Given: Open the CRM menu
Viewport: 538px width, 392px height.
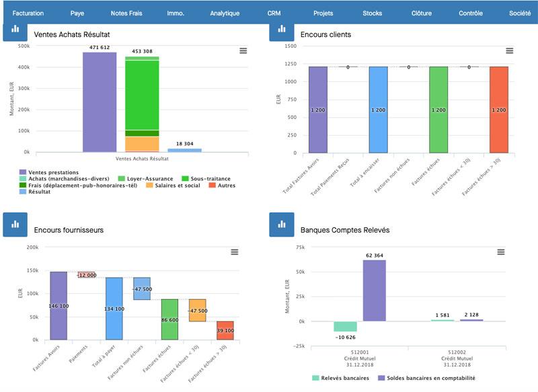Looking at the screenshot, I should 274,13.
